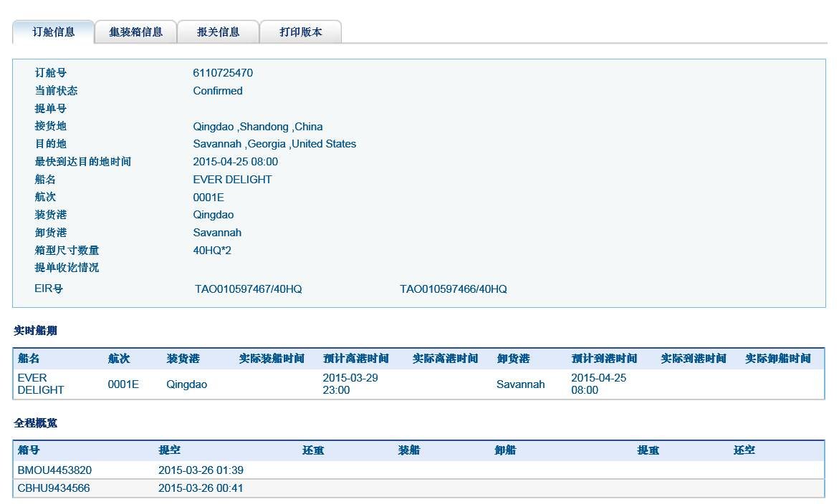Return to the 订舱信息 tab
This screenshot has width=839, height=504.
pyautogui.click(x=54, y=31)
